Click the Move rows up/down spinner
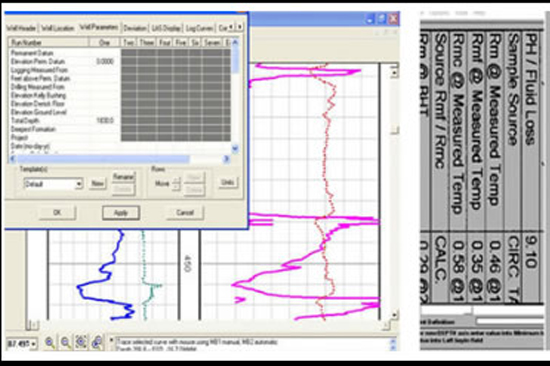The image size is (550, 366). click(176, 184)
